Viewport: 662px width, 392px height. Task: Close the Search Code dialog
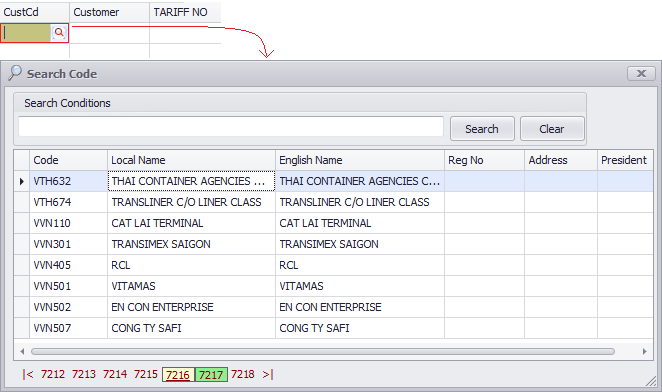641,74
